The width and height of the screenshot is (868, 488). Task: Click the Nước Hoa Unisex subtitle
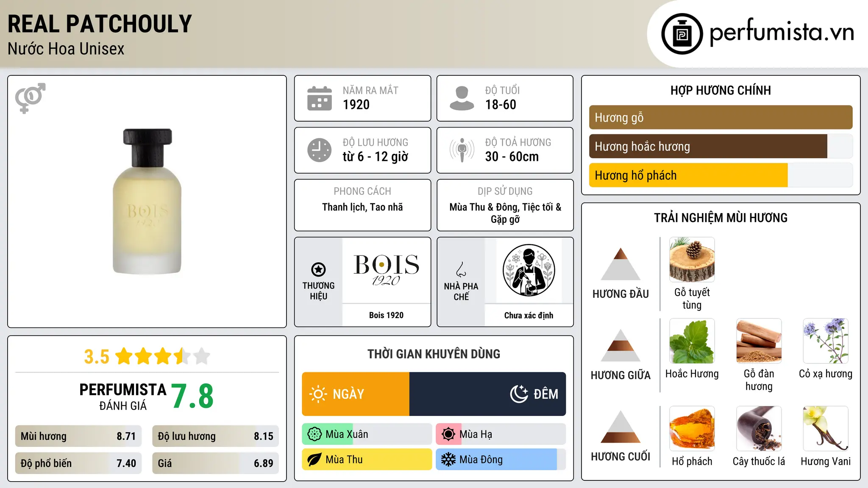coord(66,49)
